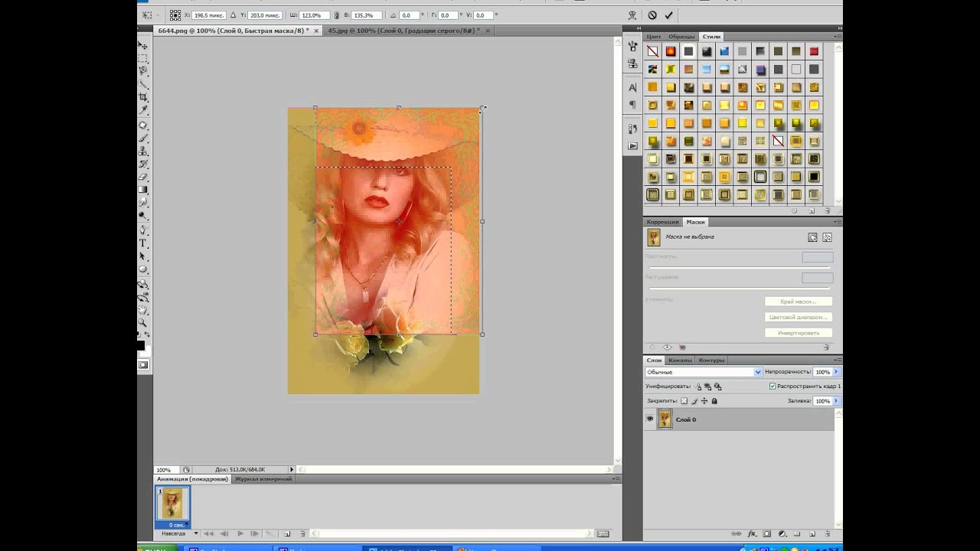The image size is (980, 551).
Task: Open loop options Навсегда dropdown
Action: tap(179, 533)
